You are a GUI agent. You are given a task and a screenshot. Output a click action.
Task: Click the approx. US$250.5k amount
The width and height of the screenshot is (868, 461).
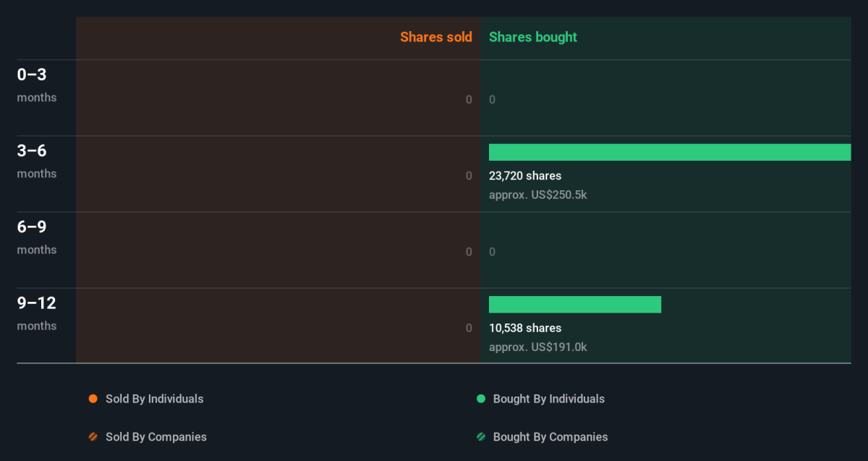tap(537, 195)
